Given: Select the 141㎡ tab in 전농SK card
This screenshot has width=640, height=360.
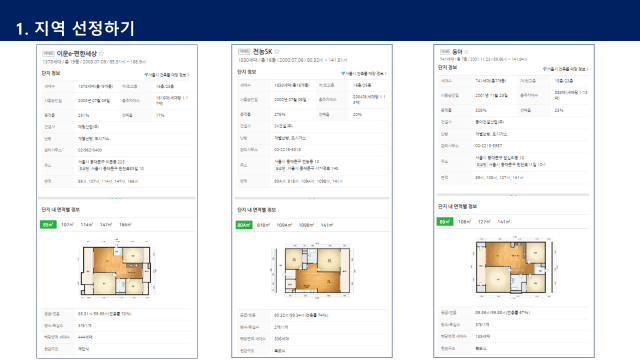Looking at the screenshot, I should 327,225.
